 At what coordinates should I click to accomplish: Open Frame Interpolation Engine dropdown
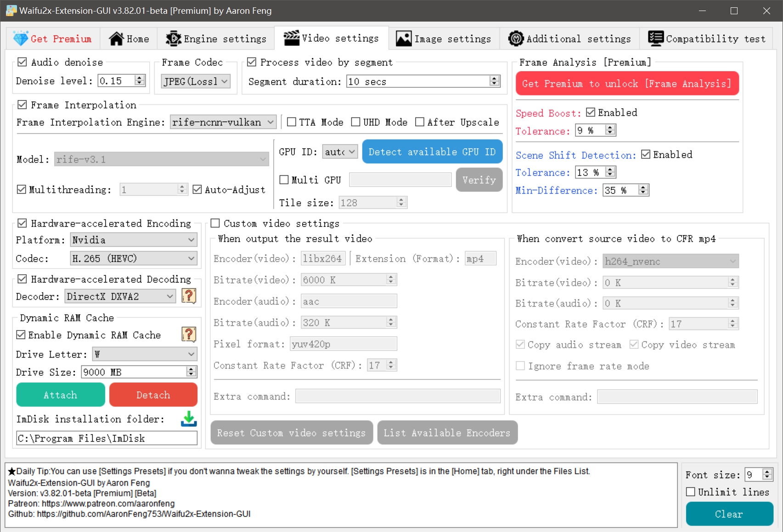click(x=223, y=122)
